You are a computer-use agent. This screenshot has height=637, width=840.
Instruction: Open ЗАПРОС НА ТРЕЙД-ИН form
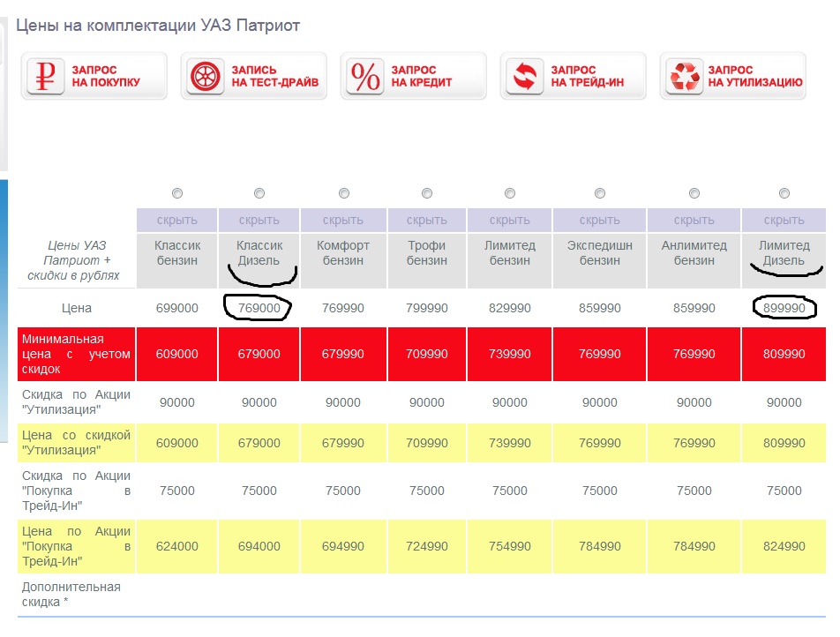(x=574, y=76)
